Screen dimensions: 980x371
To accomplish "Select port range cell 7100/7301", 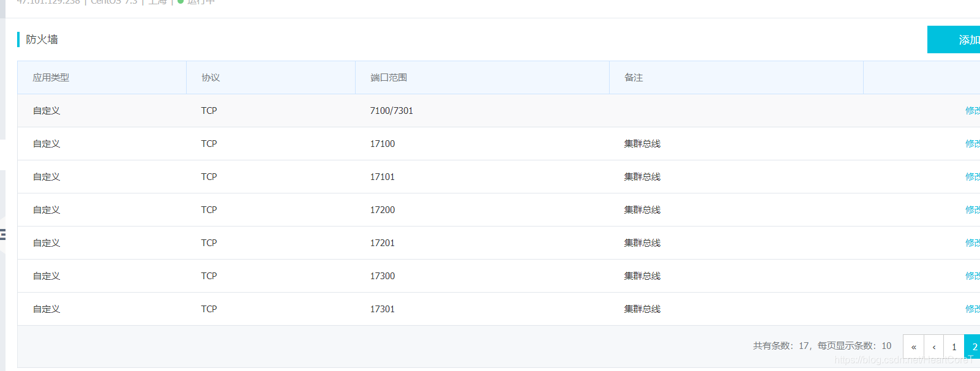I will pyautogui.click(x=392, y=111).
